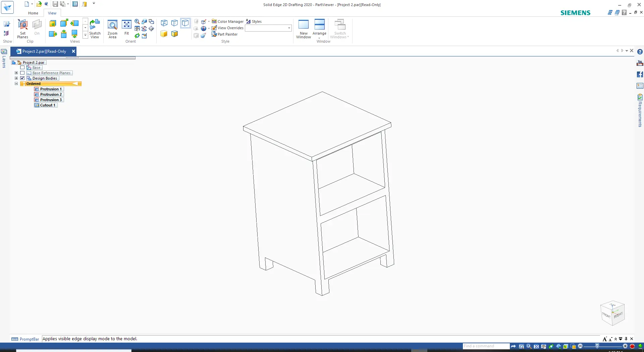Click the Zoom Area tool
This screenshot has width=644, height=352.
pyautogui.click(x=112, y=29)
